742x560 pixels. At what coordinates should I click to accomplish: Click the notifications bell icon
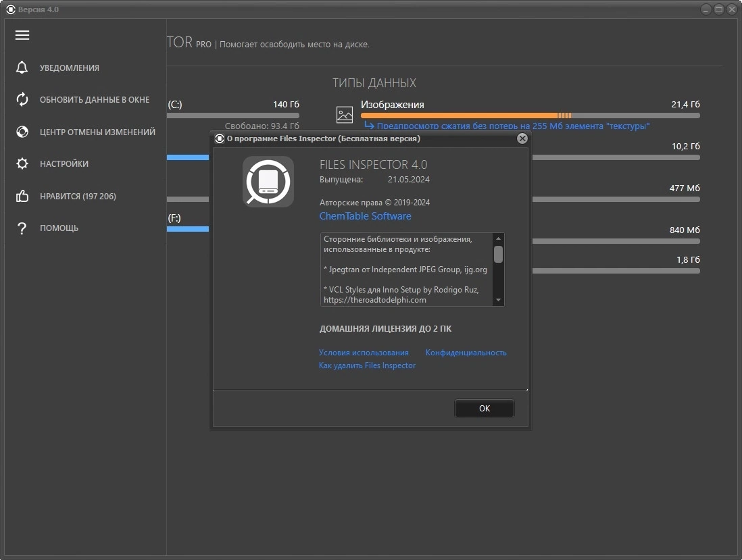[22, 68]
